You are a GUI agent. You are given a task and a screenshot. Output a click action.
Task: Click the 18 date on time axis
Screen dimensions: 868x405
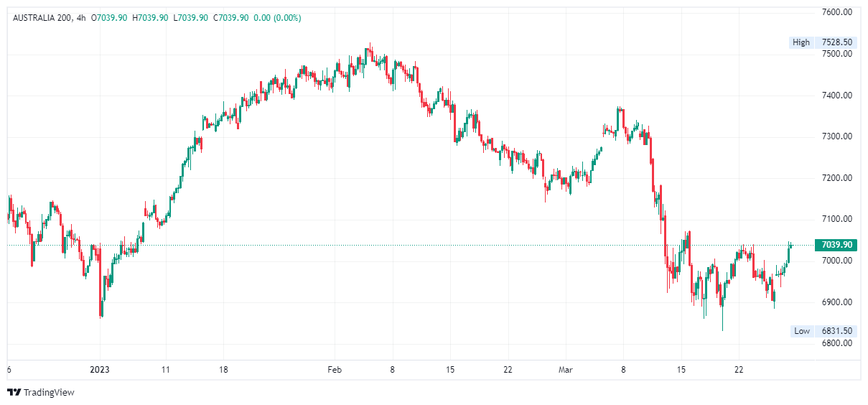(223, 370)
